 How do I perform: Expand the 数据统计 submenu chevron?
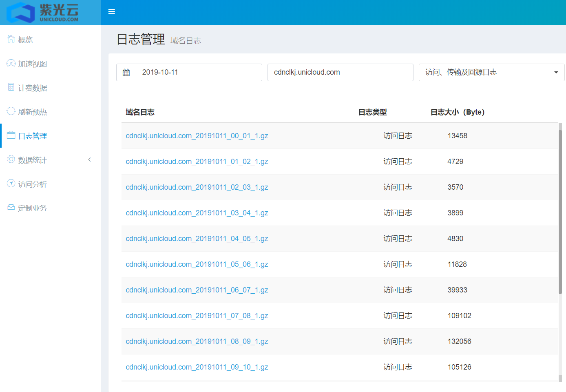point(90,159)
